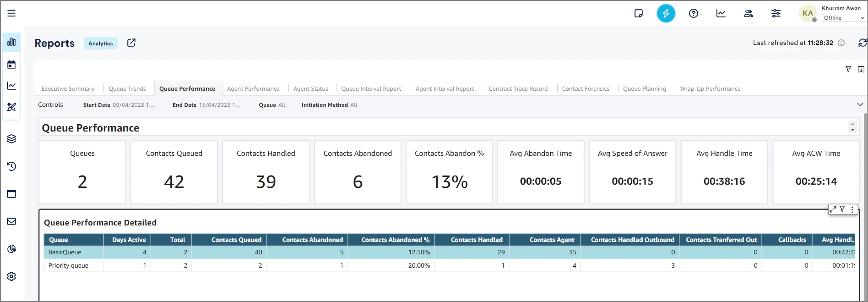Open table options three-dot menu
This screenshot has width=868, height=302.
pyautogui.click(x=852, y=209)
